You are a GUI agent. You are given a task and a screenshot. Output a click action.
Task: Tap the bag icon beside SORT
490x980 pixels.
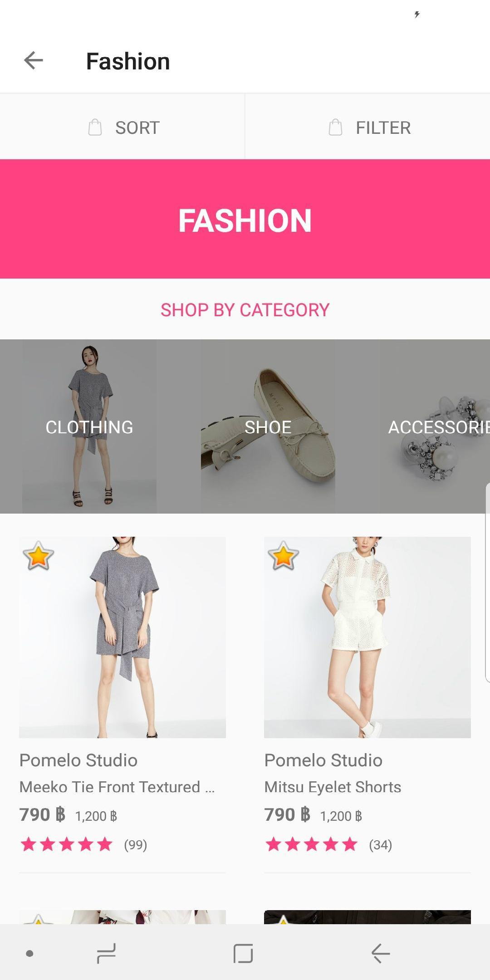pos(95,127)
